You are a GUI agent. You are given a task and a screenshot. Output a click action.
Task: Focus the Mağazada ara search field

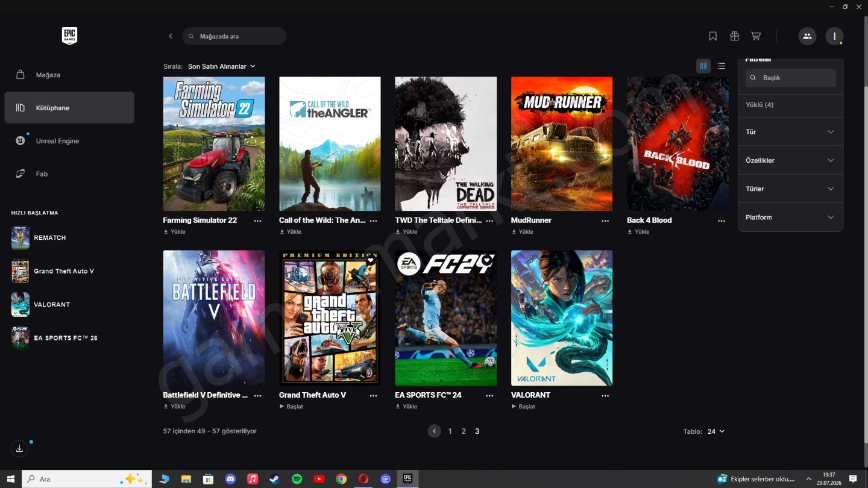pyautogui.click(x=234, y=36)
